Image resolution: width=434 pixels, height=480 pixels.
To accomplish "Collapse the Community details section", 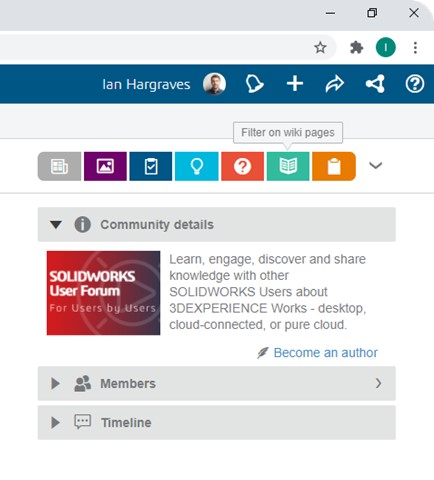I will 217,224.
